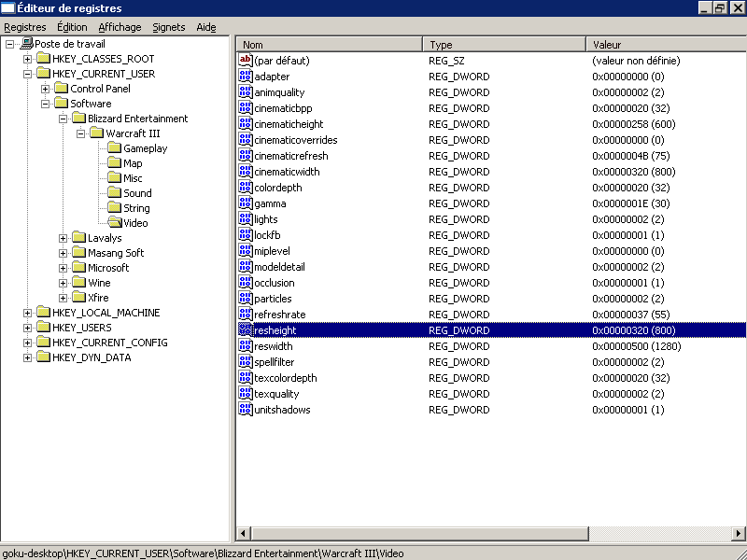Sort values by the Nom column header
The image size is (747, 560).
click(329, 45)
